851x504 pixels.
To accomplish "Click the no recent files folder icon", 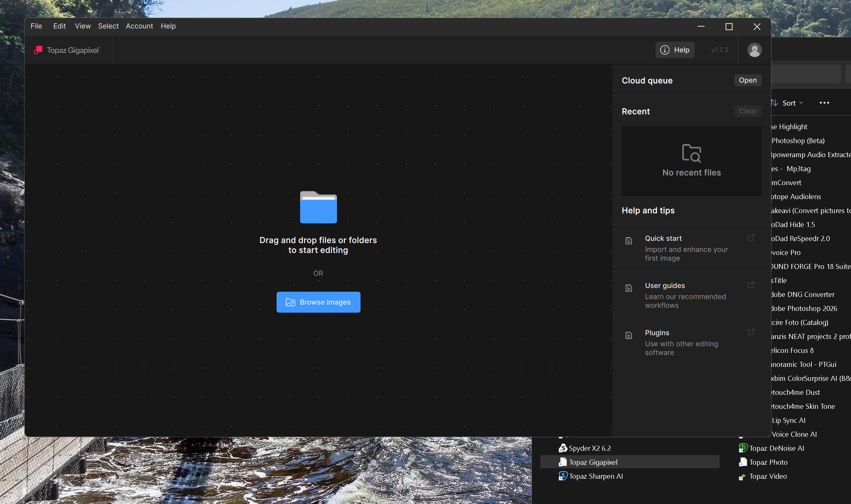I will (691, 153).
